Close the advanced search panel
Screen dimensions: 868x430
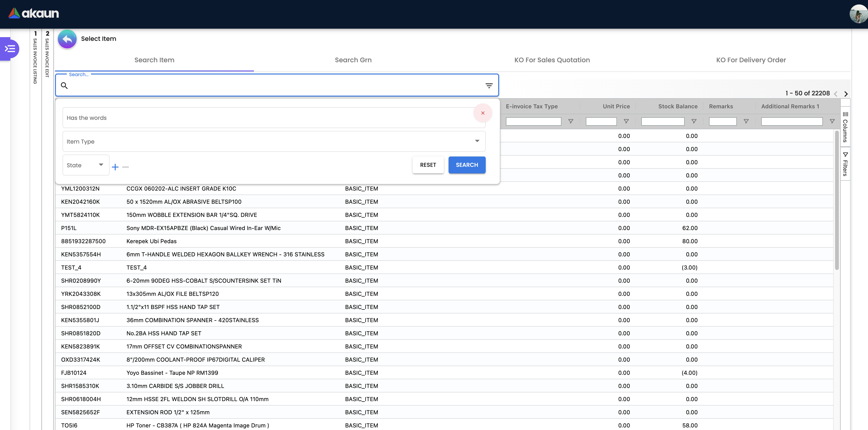pos(482,113)
